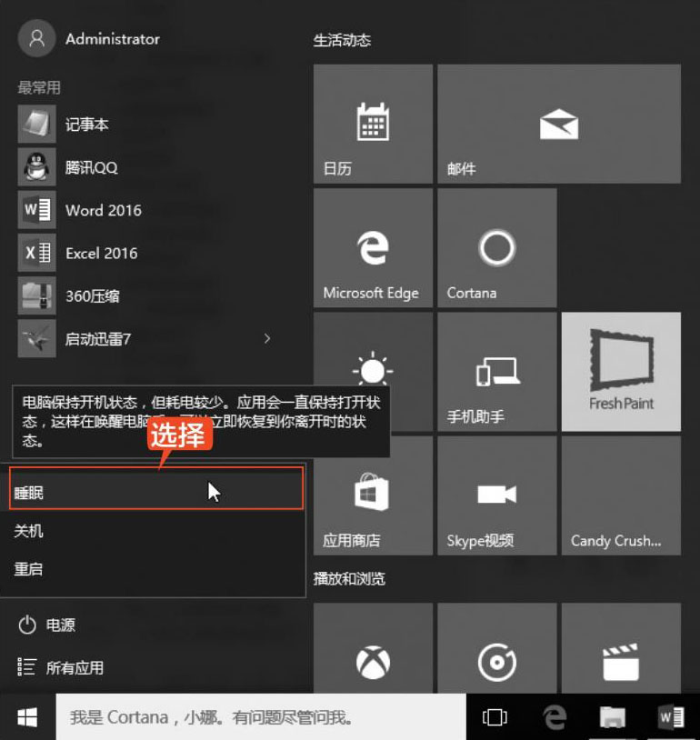Open the 手机助手 tile
The image size is (700, 740).
497,372
